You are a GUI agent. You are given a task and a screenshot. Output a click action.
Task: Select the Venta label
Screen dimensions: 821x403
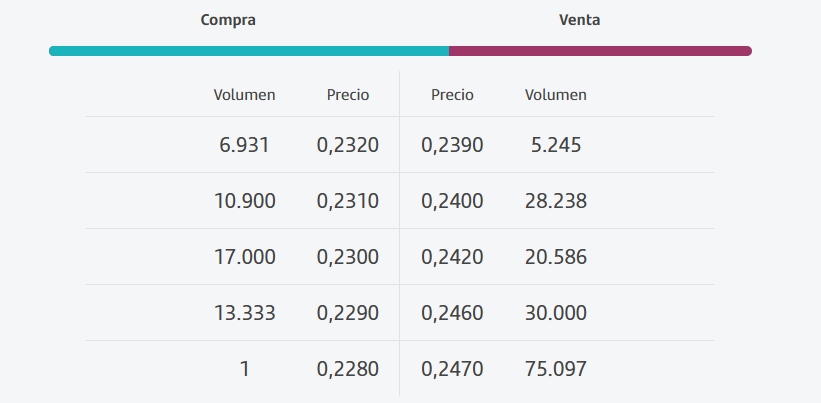(580, 20)
